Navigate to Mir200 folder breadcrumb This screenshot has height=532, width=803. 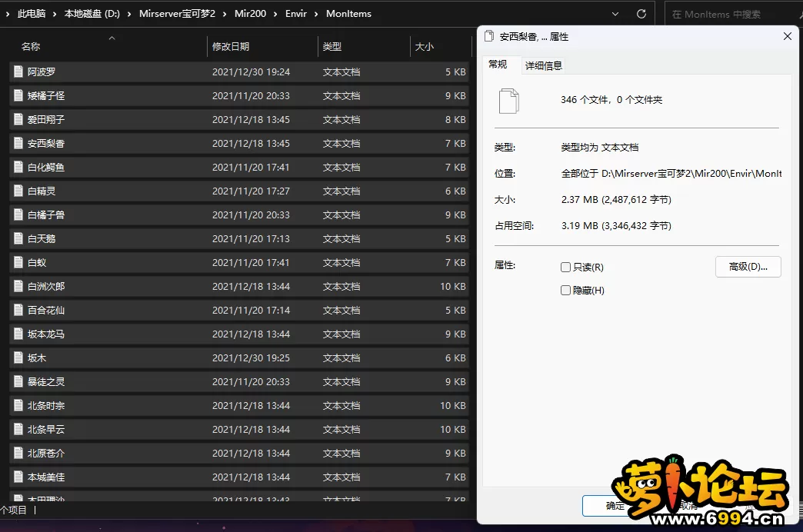[250, 14]
